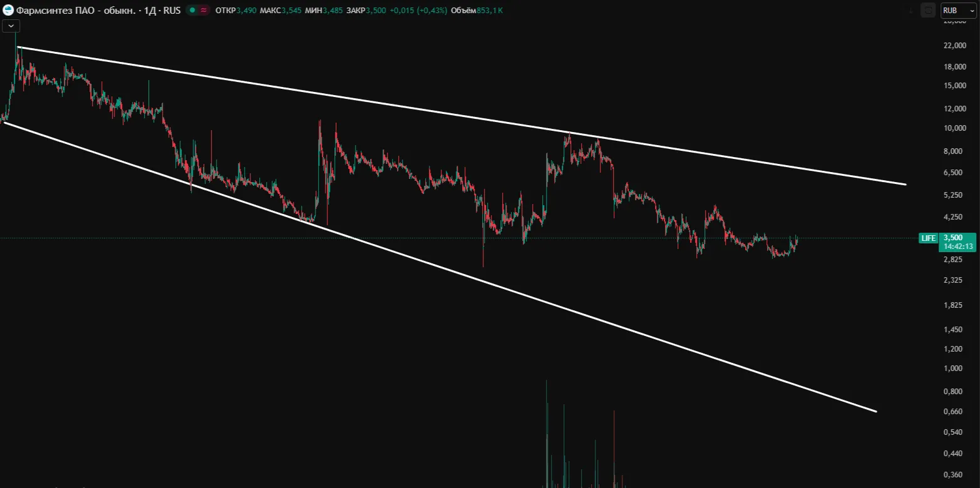
Task: Click the +0,015 (+0,43%) change value
Action: click(x=418, y=11)
